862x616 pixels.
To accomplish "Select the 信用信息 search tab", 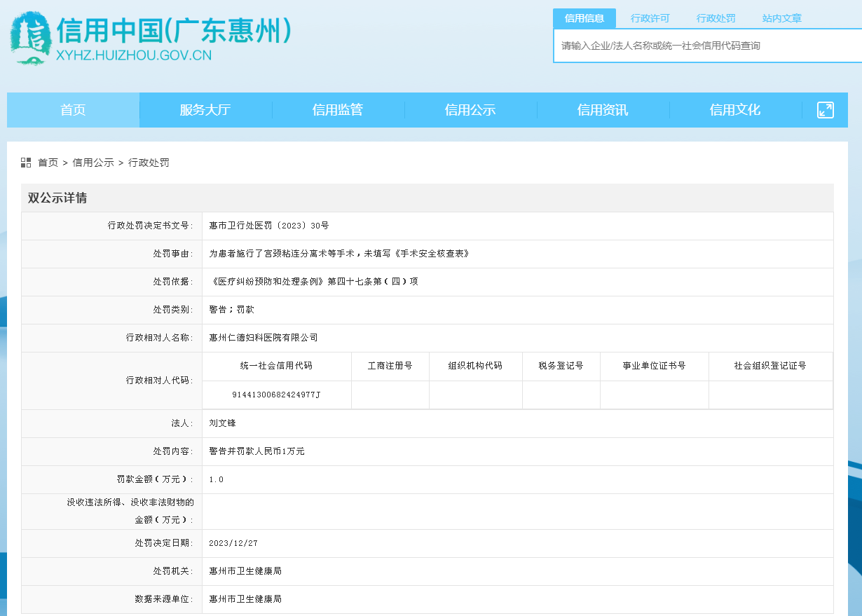I will (x=584, y=18).
